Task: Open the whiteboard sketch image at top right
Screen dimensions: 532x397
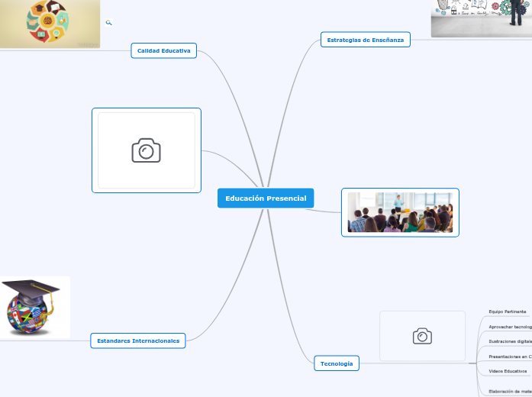Action: pyautogui.click(x=481, y=18)
